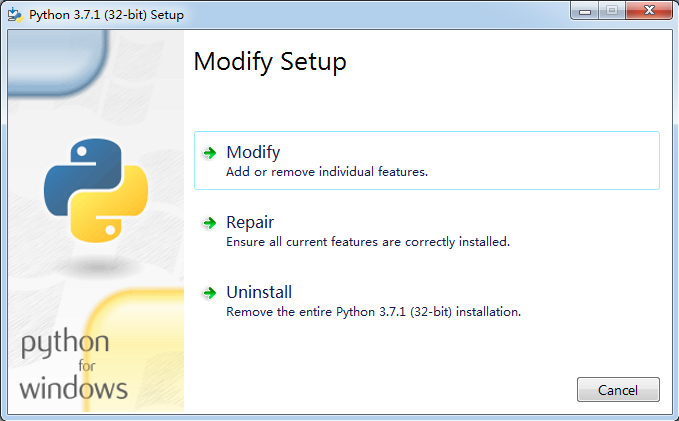
Task: Click "Ensure all current features" description
Action: pyautogui.click(x=368, y=242)
